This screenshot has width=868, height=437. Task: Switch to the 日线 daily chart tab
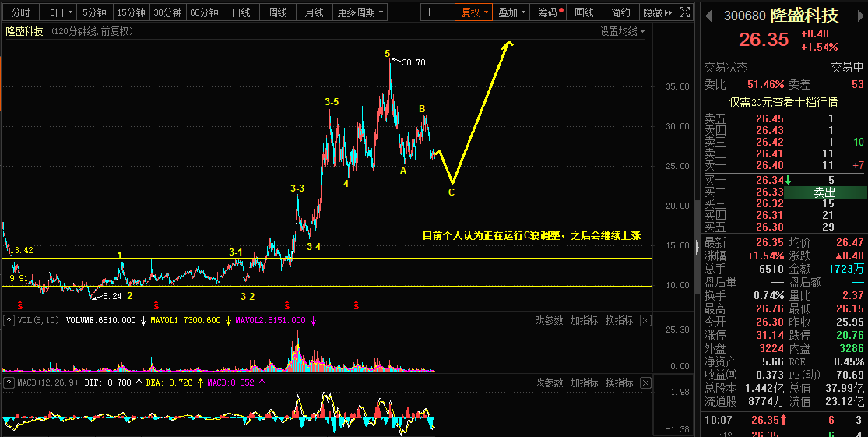tap(241, 12)
